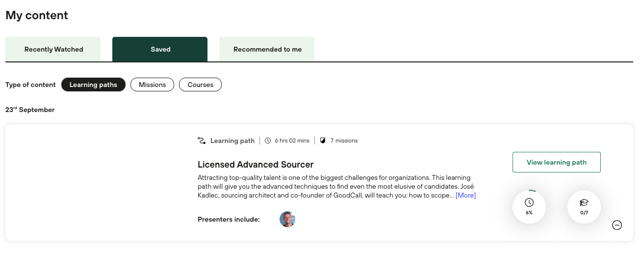
Task: Select the Courses content filter
Action: pyautogui.click(x=200, y=85)
